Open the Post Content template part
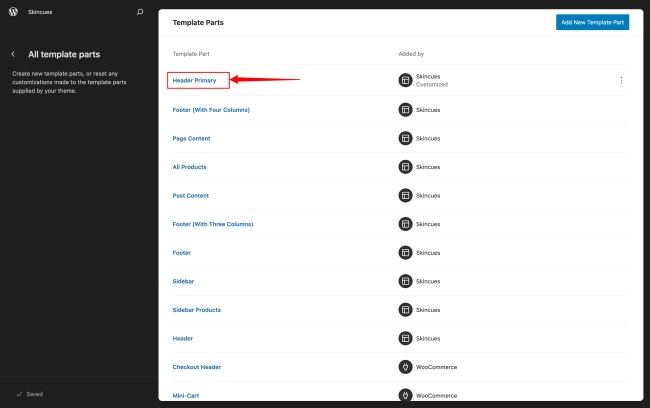Screen dimensions: 650x408 (190, 195)
